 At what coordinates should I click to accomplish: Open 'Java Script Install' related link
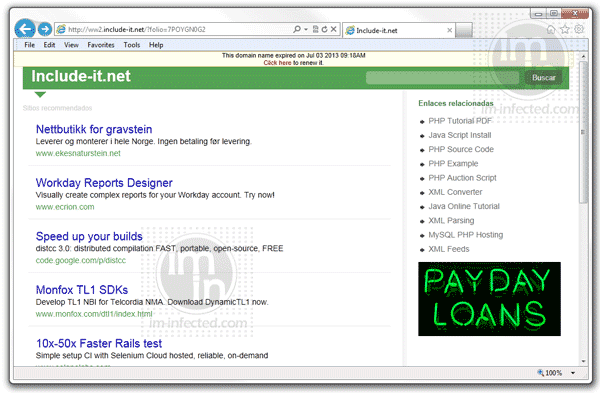click(460, 135)
